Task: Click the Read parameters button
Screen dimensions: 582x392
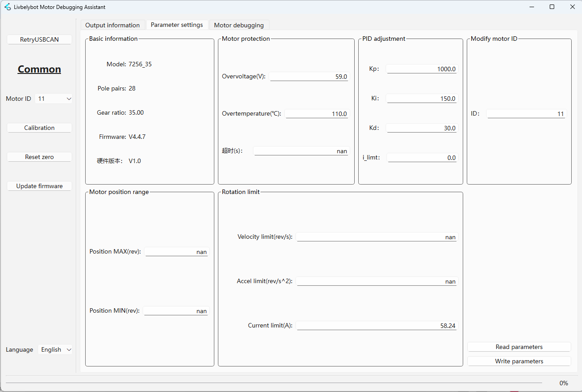Action: coord(519,347)
